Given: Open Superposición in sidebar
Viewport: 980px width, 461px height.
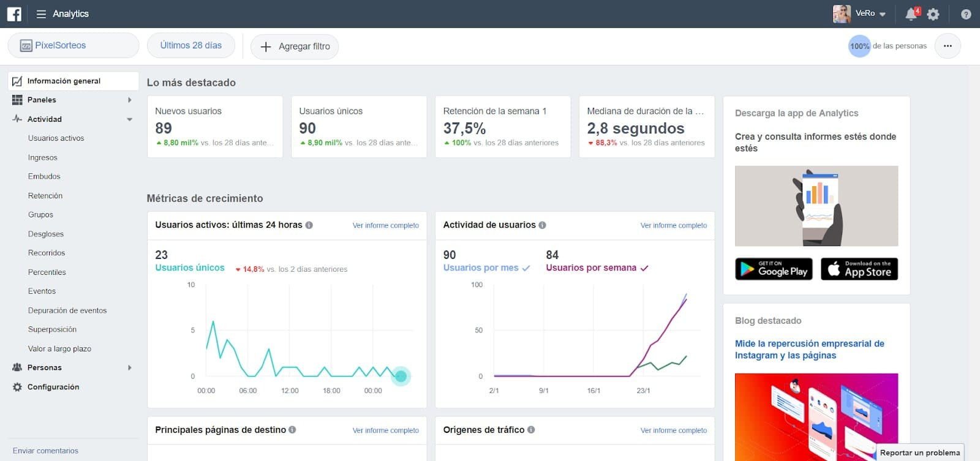Looking at the screenshot, I should [x=52, y=329].
